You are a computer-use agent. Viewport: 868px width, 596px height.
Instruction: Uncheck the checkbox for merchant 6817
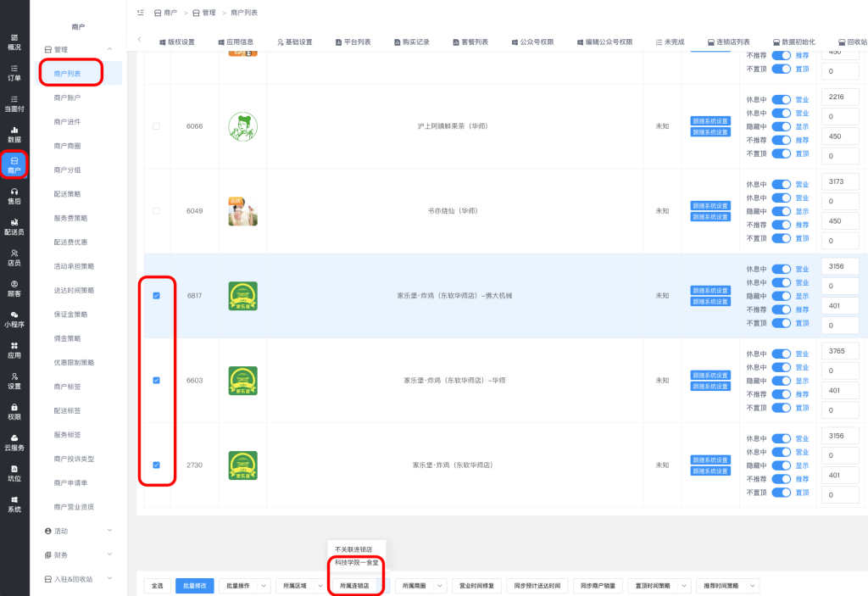point(156,296)
